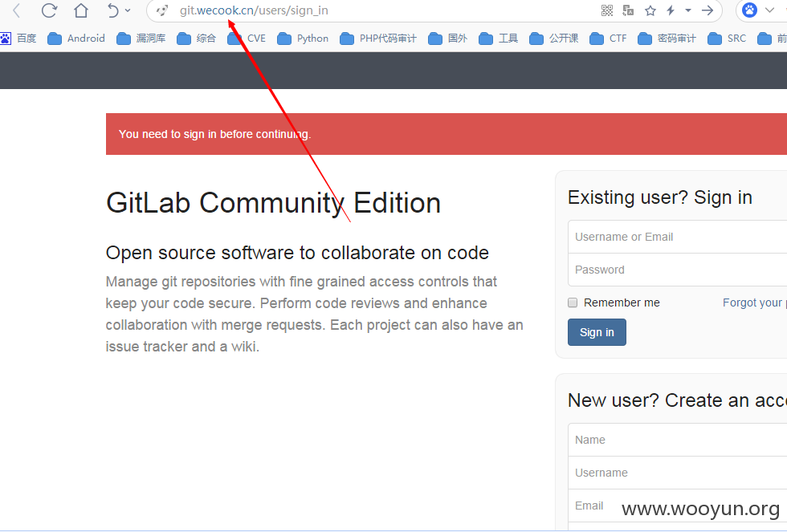The height and width of the screenshot is (532, 787).
Task: Click the undo/restore closed tab icon
Action: click(x=113, y=10)
